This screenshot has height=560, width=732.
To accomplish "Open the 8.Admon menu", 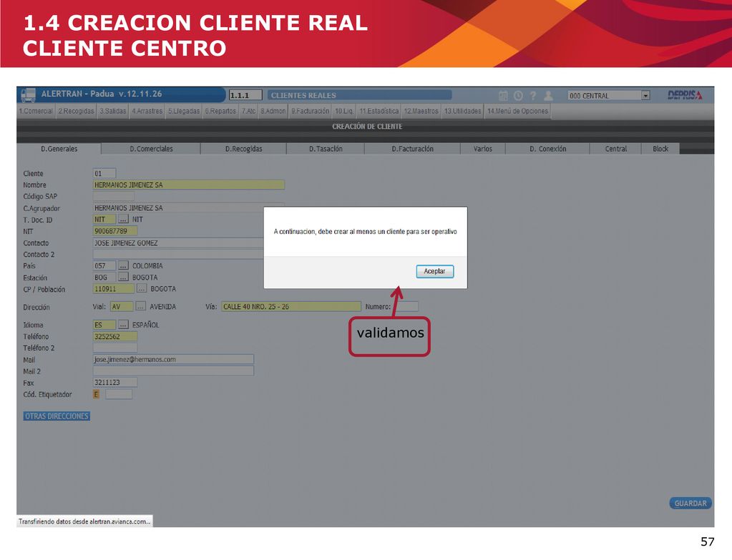I will [x=273, y=111].
